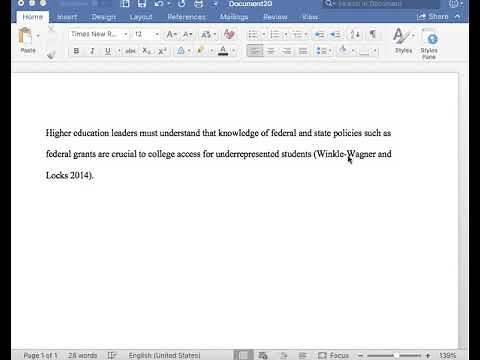This screenshot has height=360, width=480.
Task: Toggle show paragraph marks
Action: click(x=373, y=34)
